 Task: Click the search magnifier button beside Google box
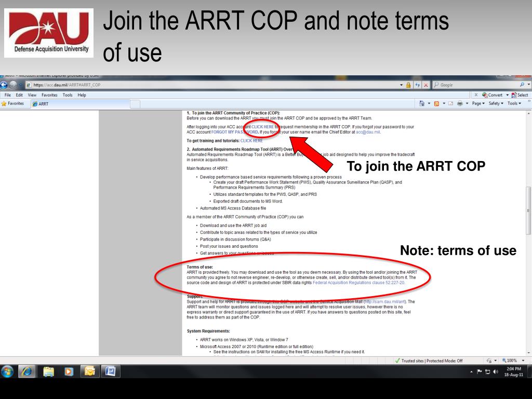[x=522, y=85]
